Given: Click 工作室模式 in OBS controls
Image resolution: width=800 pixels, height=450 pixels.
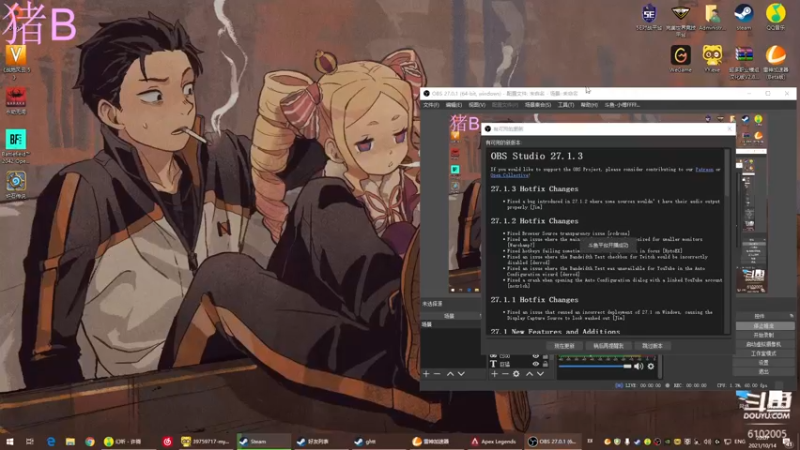Looking at the screenshot, I should click(764, 354).
